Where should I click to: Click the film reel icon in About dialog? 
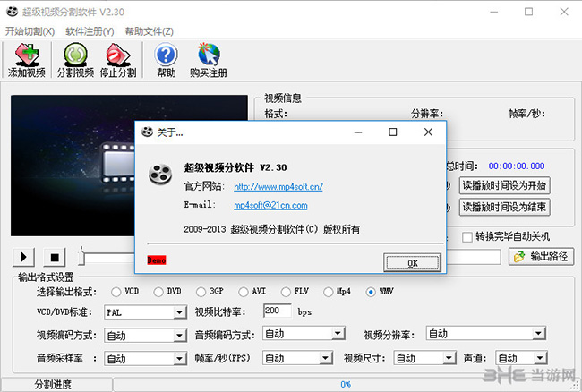point(160,174)
